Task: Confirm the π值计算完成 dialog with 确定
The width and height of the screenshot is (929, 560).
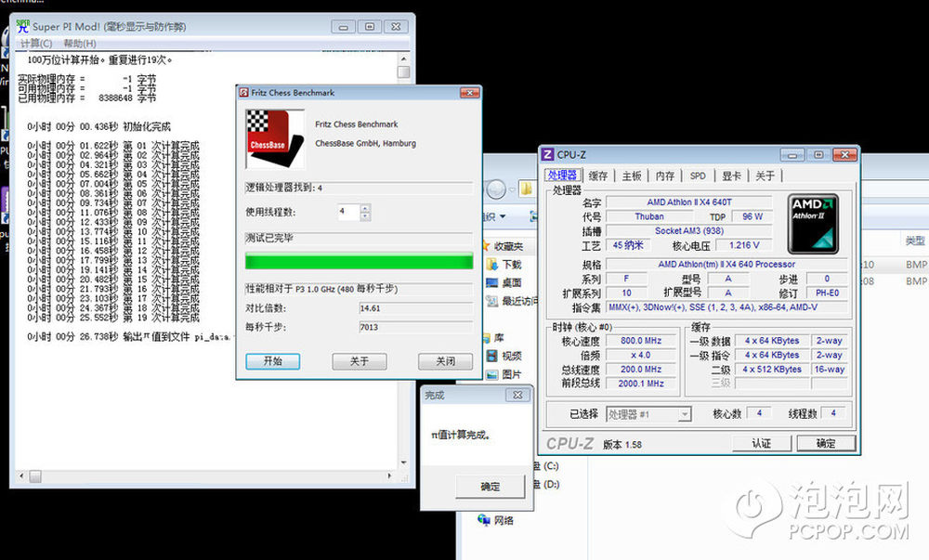Action: coord(490,487)
